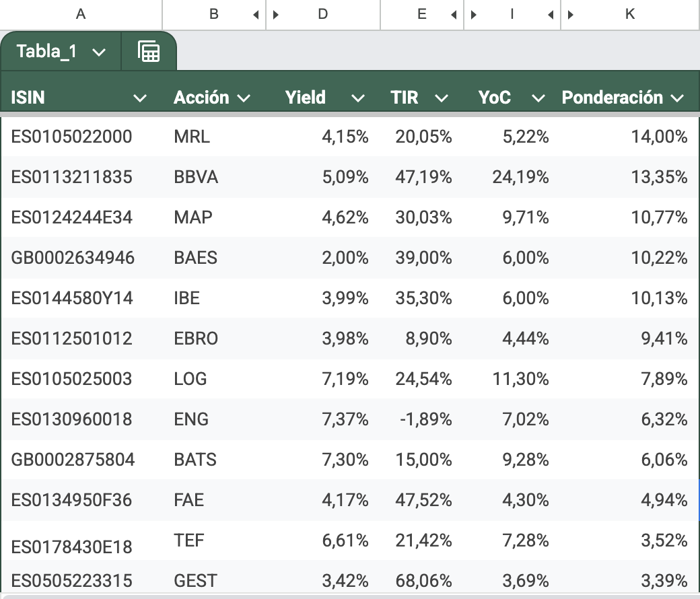The width and height of the screenshot is (700, 599).
Task: Select column A header
Action: click(x=81, y=15)
